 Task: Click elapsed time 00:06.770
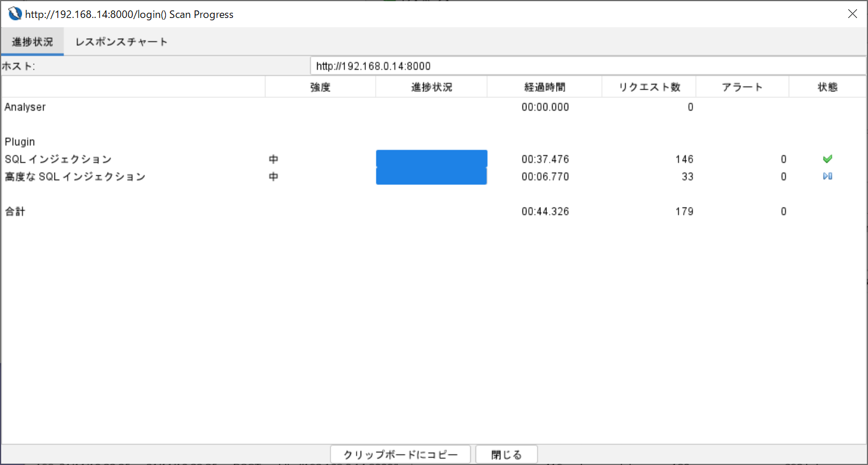point(545,176)
